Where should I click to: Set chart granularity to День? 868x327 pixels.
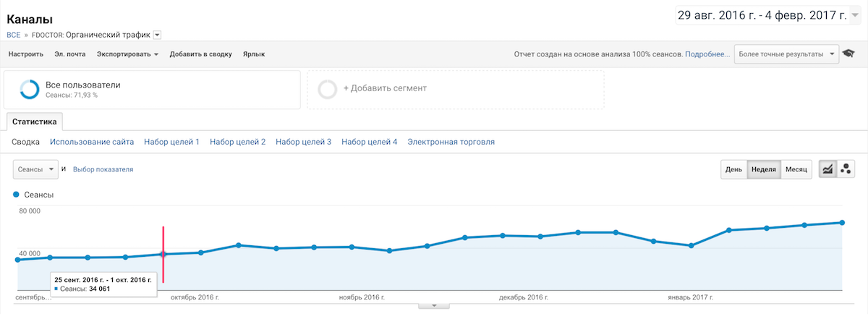[733, 169]
